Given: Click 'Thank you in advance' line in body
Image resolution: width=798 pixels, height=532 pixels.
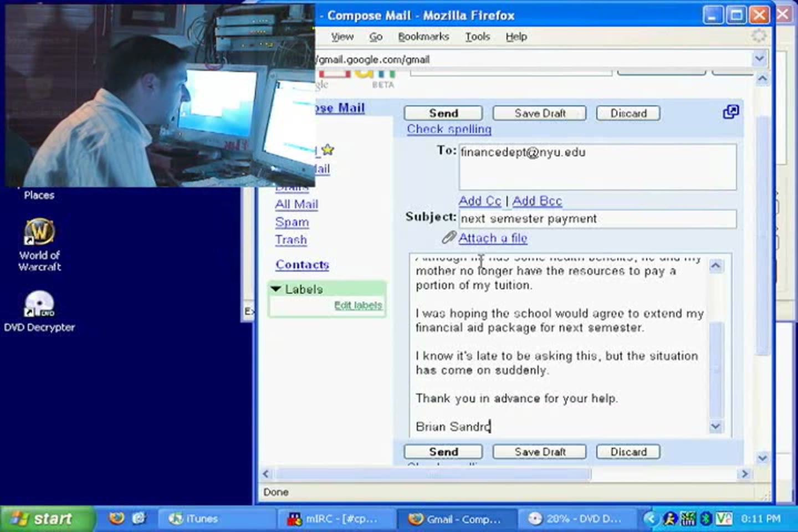Looking at the screenshot, I should pos(516,398).
